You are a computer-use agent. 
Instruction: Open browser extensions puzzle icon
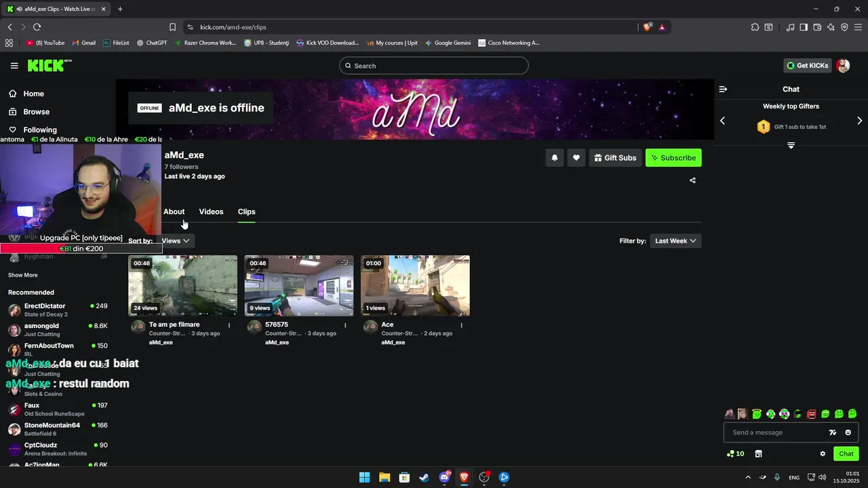pyautogui.click(x=755, y=27)
